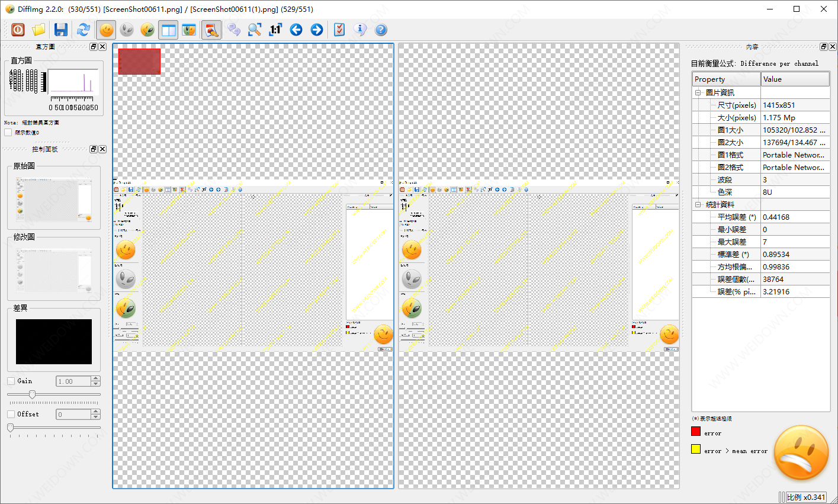Increase Offset value with up arrow
The height and width of the screenshot is (504, 838).
pos(96,412)
